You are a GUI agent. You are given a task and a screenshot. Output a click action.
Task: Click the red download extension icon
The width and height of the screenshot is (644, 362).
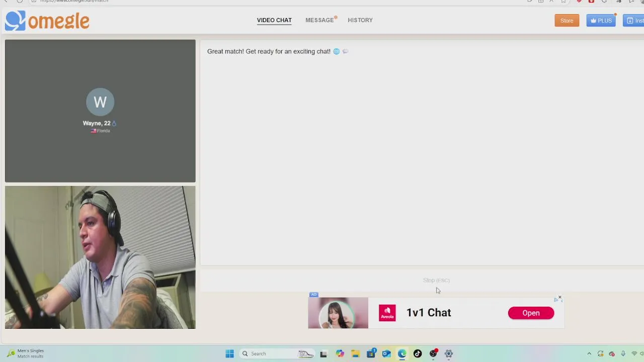click(x=591, y=1)
